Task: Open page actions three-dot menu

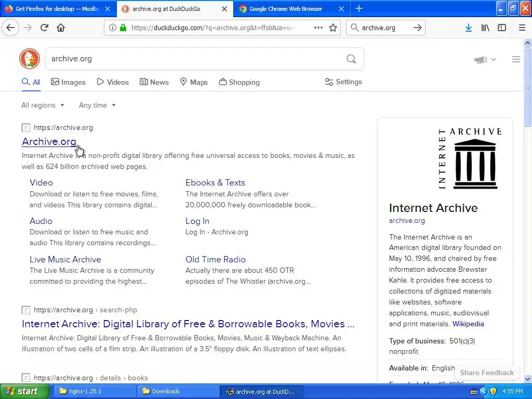Action: [318, 28]
